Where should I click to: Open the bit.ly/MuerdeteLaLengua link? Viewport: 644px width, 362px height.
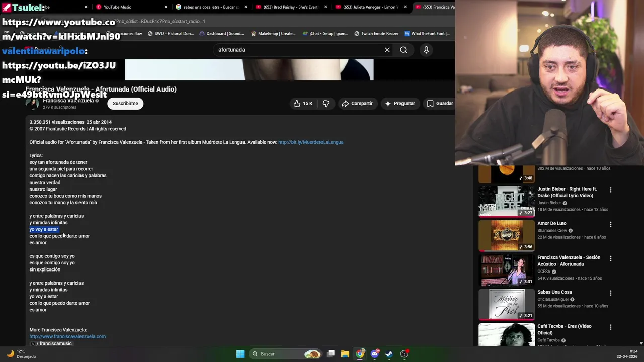[x=311, y=142]
